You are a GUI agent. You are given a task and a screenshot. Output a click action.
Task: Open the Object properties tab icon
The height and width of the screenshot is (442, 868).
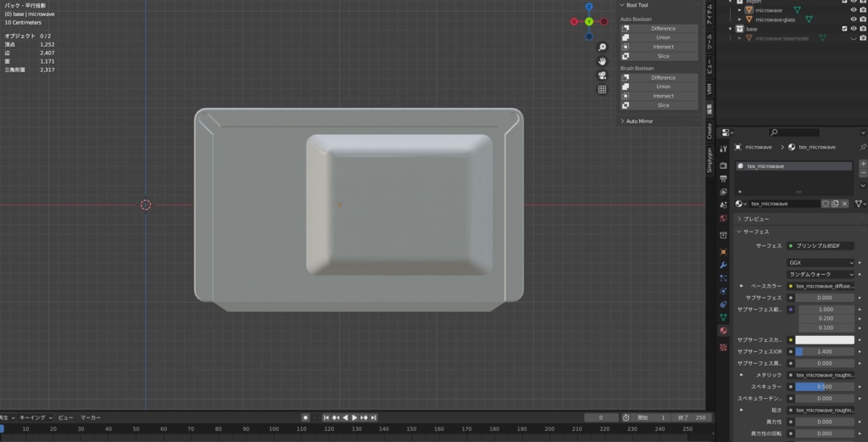723,252
